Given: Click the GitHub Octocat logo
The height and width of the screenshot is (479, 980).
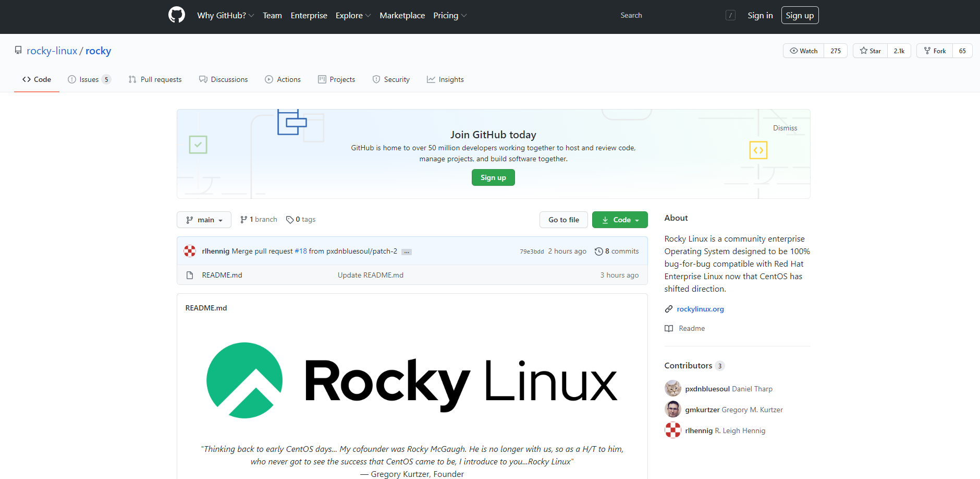Looking at the screenshot, I should (x=176, y=15).
